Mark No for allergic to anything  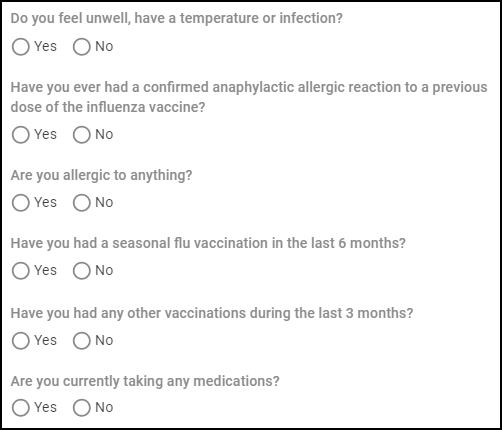tap(82, 203)
